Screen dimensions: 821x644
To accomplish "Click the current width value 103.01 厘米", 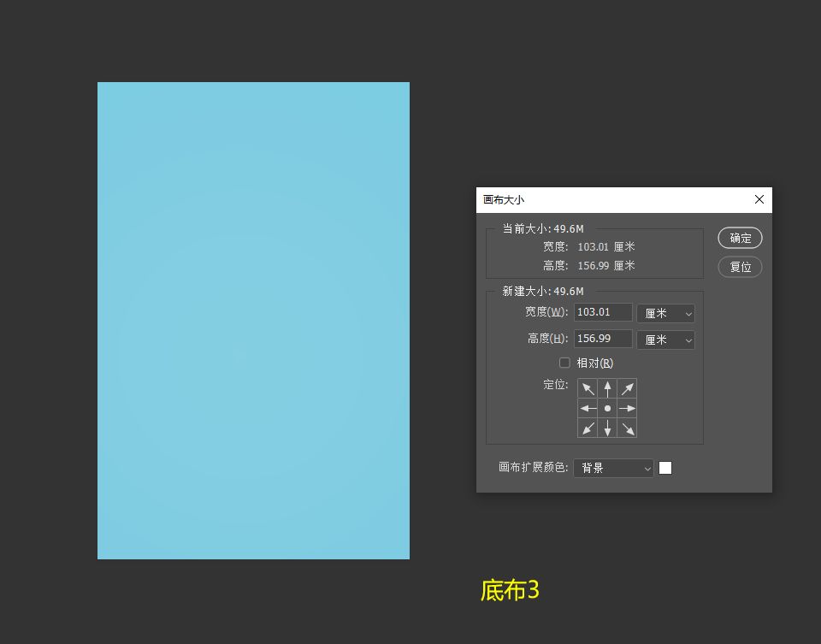I will (606, 246).
